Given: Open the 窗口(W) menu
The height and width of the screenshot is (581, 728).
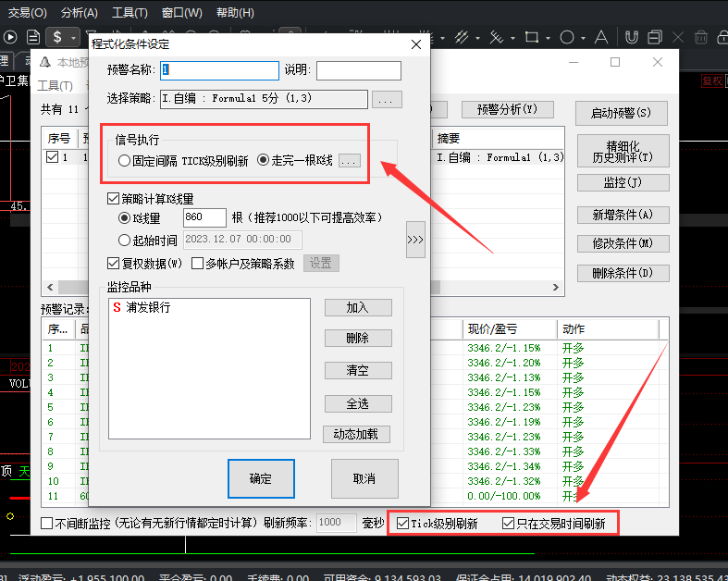Looking at the screenshot, I should coord(181,13).
